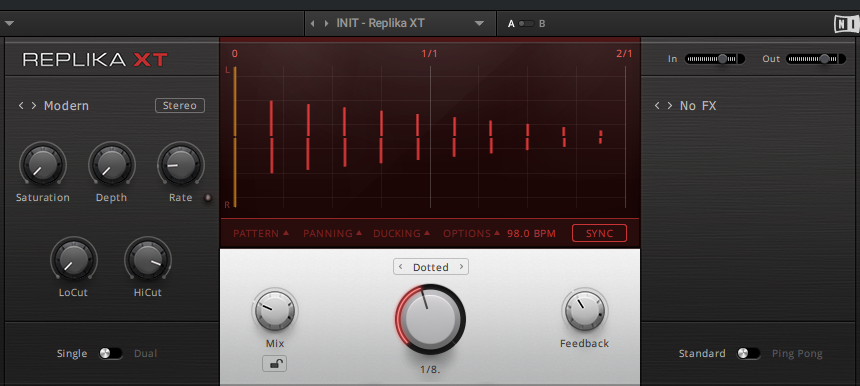Select previous preset with left arrow
The width and height of the screenshot is (860, 386).
pos(313,24)
